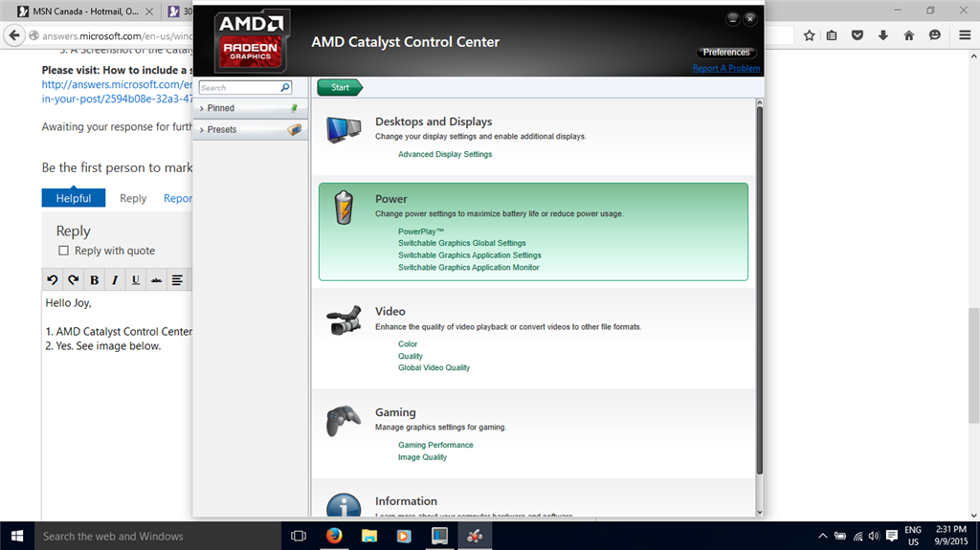Open the Firefox downloads arrow
This screenshot has height=550, width=980.
click(883, 35)
